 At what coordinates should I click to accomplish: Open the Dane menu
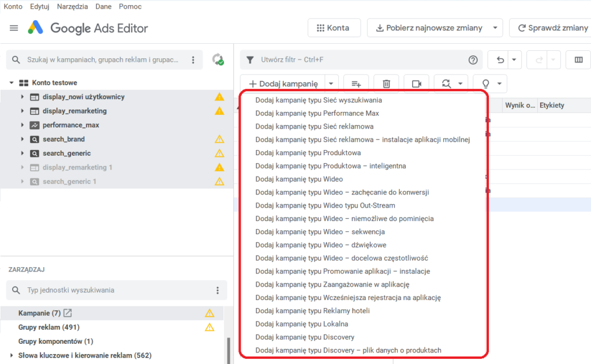pyautogui.click(x=103, y=6)
